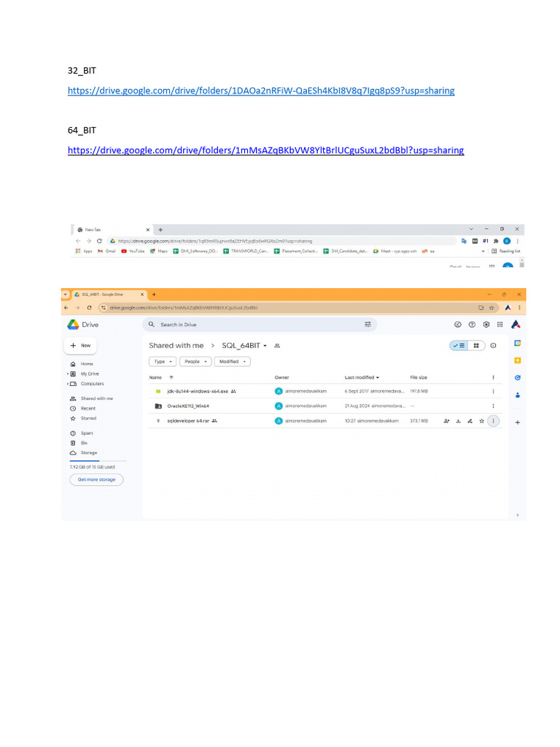Viewport: 560px width, 747px height.
Task: Click SQL_64BIT Google Drive browser tab
Action: pos(109,295)
